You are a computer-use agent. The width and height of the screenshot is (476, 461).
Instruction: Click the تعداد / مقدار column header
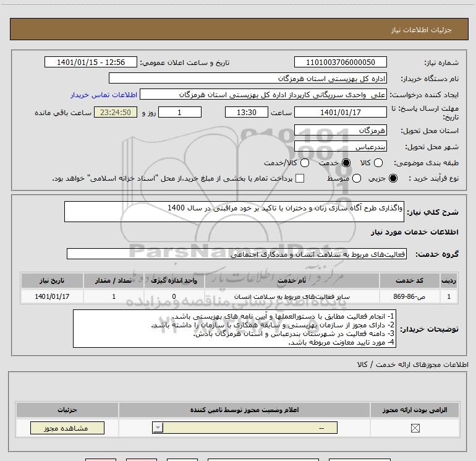[x=114, y=280]
